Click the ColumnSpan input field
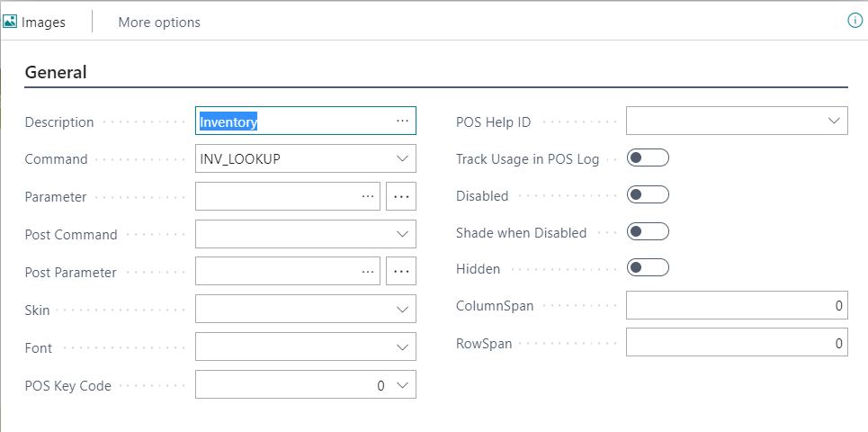Viewport: 868px width, 432px height. tap(736, 306)
